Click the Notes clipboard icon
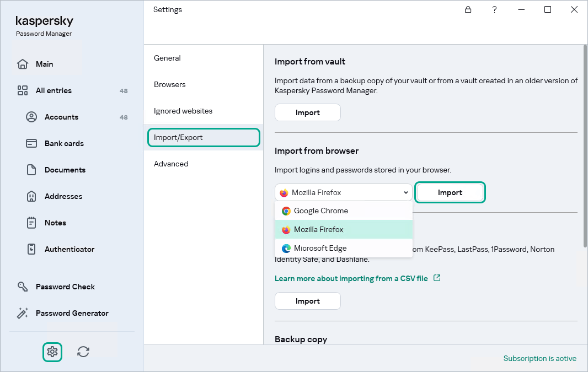Screen dimensions: 588x372 pyautogui.click(x=31, y=223)
